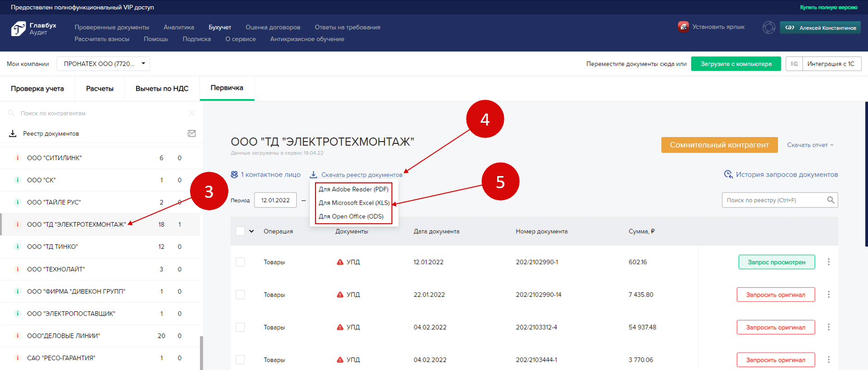Screen dimensions: 868x370
Task: Click the download icon beside Реестр документов
Action: (13, 133)
